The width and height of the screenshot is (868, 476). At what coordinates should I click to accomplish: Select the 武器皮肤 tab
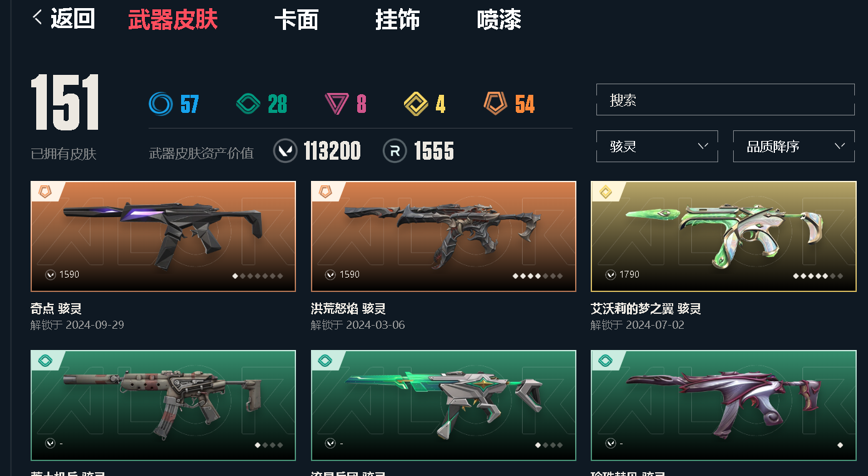[x=173, y=19]
